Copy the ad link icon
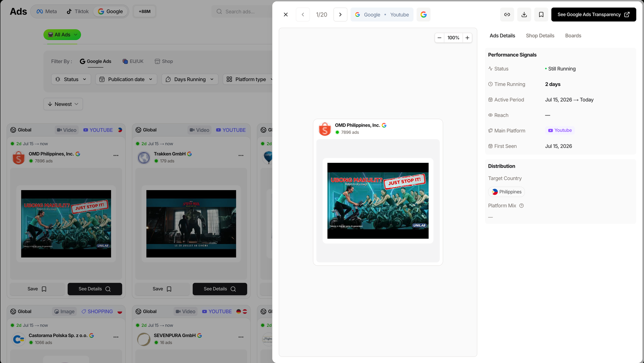 click(507, 14)
